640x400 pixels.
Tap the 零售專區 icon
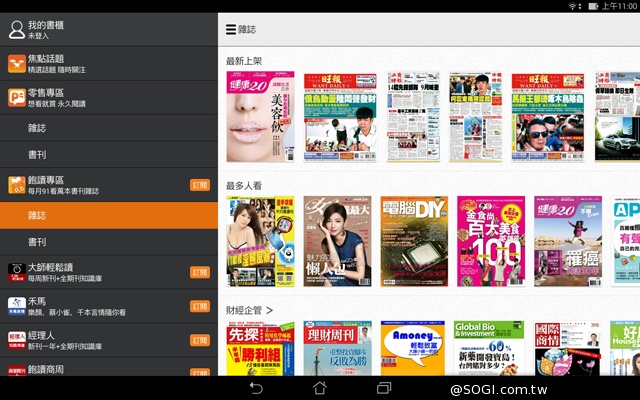pos(16,97)
